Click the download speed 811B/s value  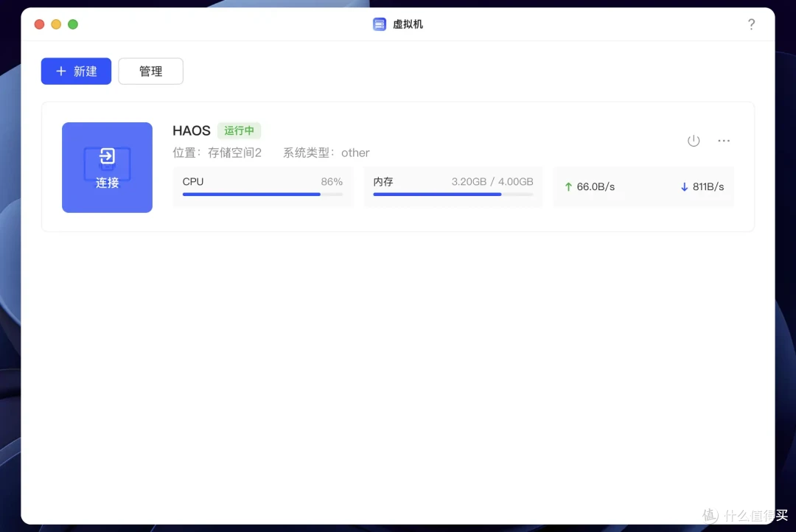pos(708,187)
